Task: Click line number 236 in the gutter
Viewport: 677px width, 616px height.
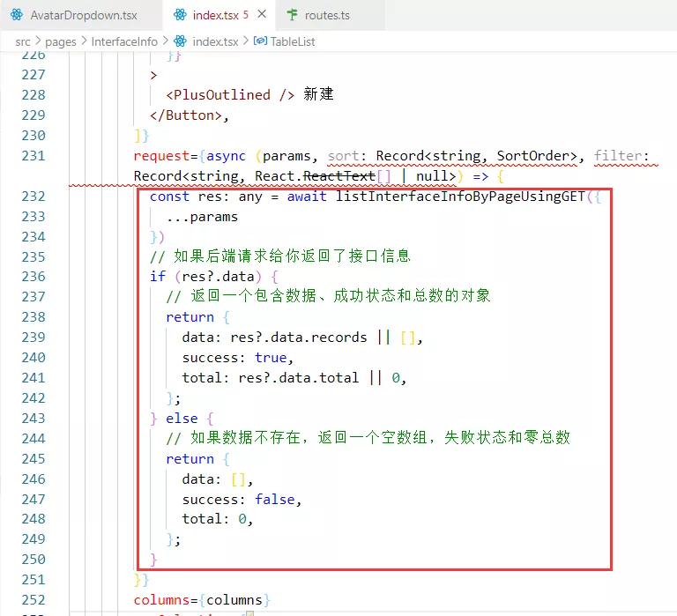Action: pyautogui.click(x=33, y=276)
